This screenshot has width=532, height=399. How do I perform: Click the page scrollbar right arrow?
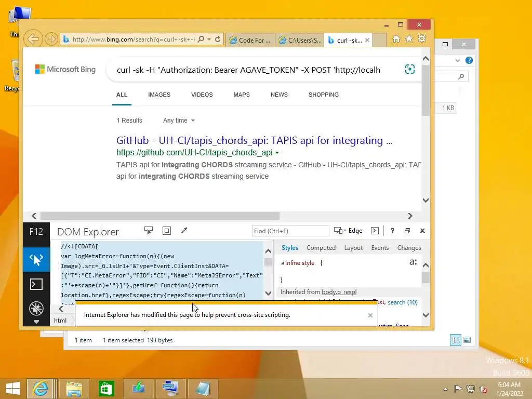pyautogui.click(x=410, y=216)
